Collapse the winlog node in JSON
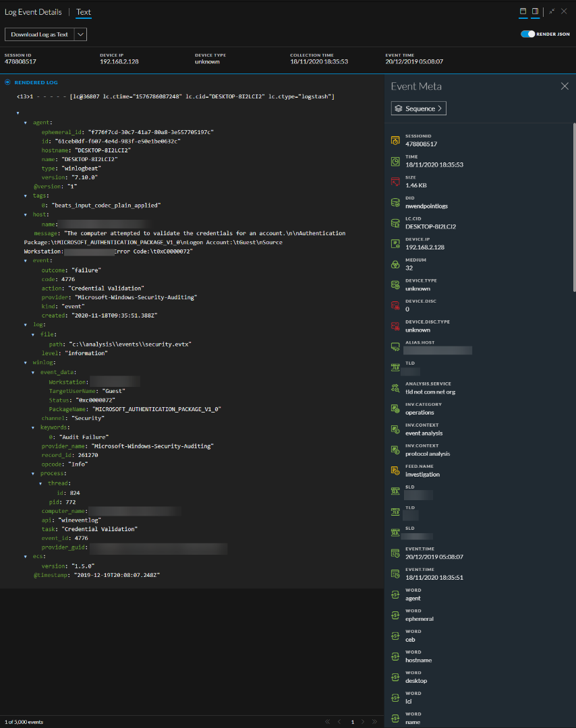 point(26,363)
